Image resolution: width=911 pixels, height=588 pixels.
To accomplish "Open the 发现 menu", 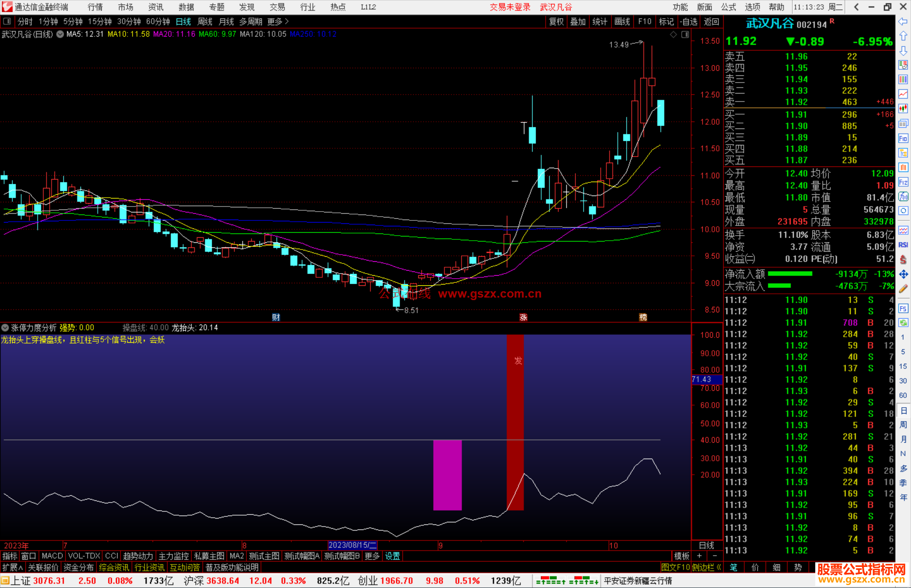I will pyautogui.click(x=247, y=7).
